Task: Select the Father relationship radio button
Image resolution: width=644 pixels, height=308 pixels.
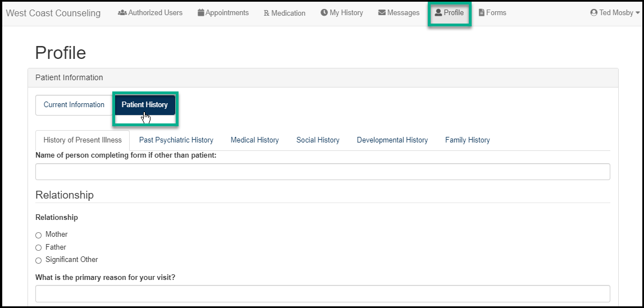Action: (39, 247)
